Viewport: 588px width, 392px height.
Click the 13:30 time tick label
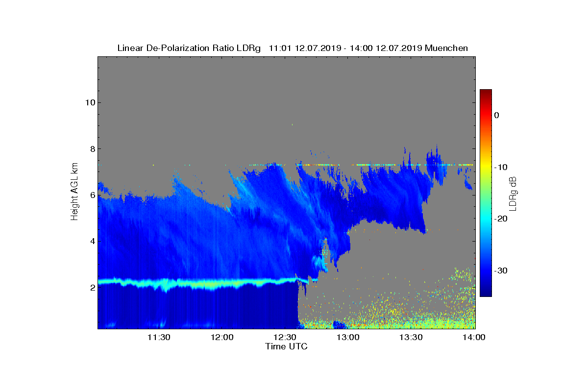click(x=412, y=337)
